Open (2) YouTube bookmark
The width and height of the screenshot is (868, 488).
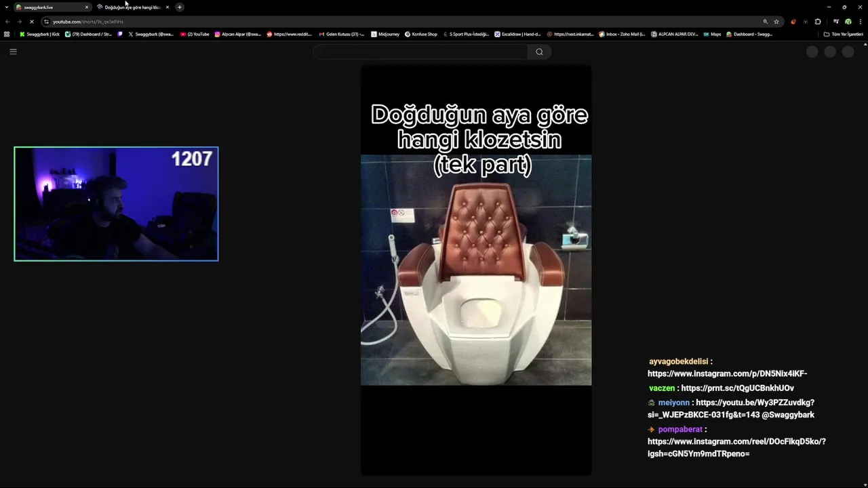pyautogui.click(x=195, y=34)
